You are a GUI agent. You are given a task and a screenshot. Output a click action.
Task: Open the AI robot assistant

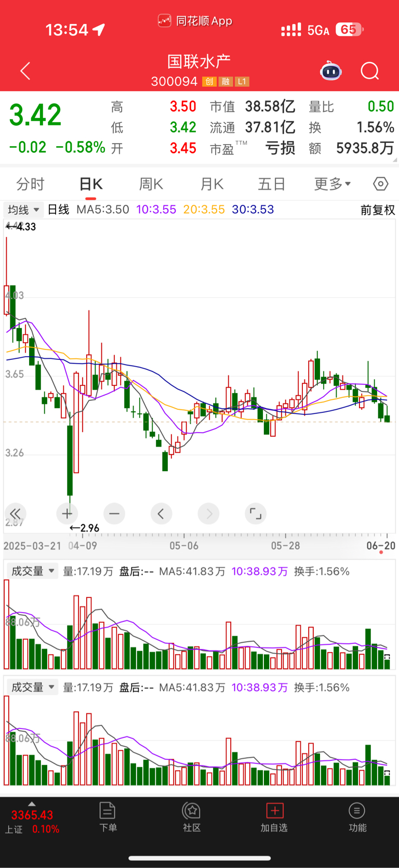tap(331, 71)
